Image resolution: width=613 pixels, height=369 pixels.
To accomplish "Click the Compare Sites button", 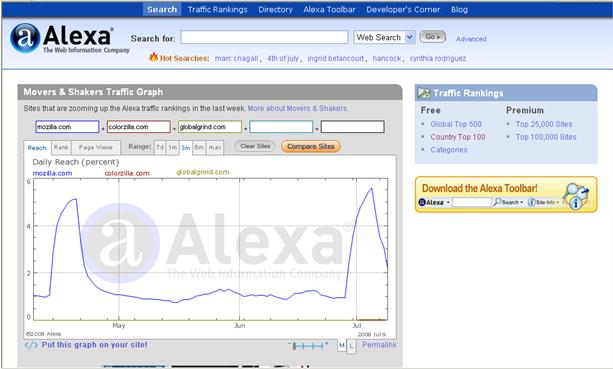I will click(311, 146).
